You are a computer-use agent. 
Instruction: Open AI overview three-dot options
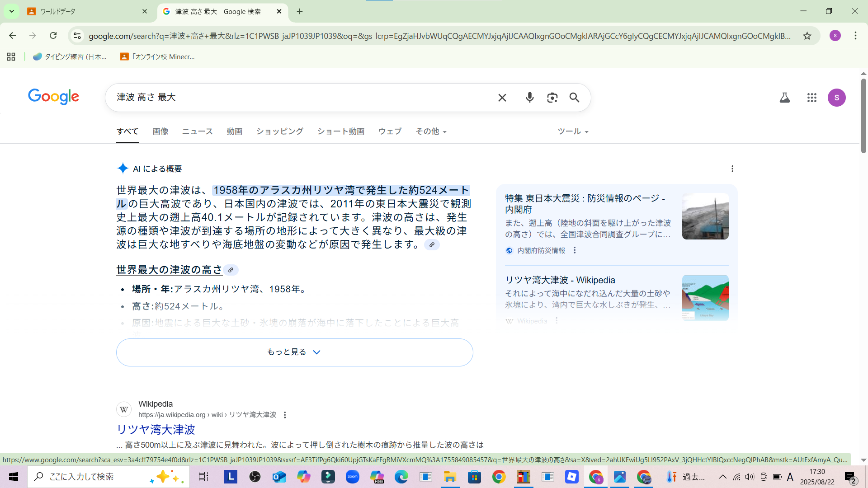(732, 169)
